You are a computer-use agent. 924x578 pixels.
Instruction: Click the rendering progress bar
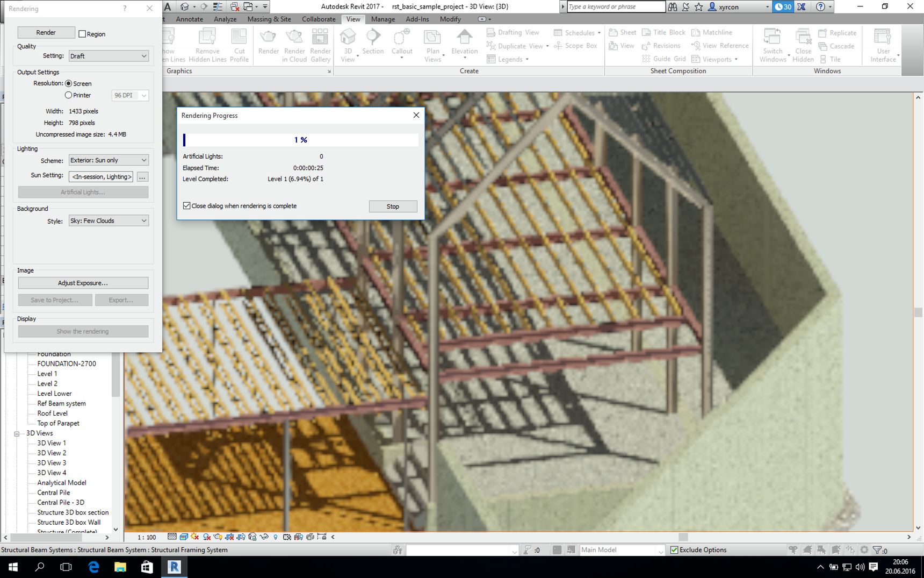click(300, 140)
